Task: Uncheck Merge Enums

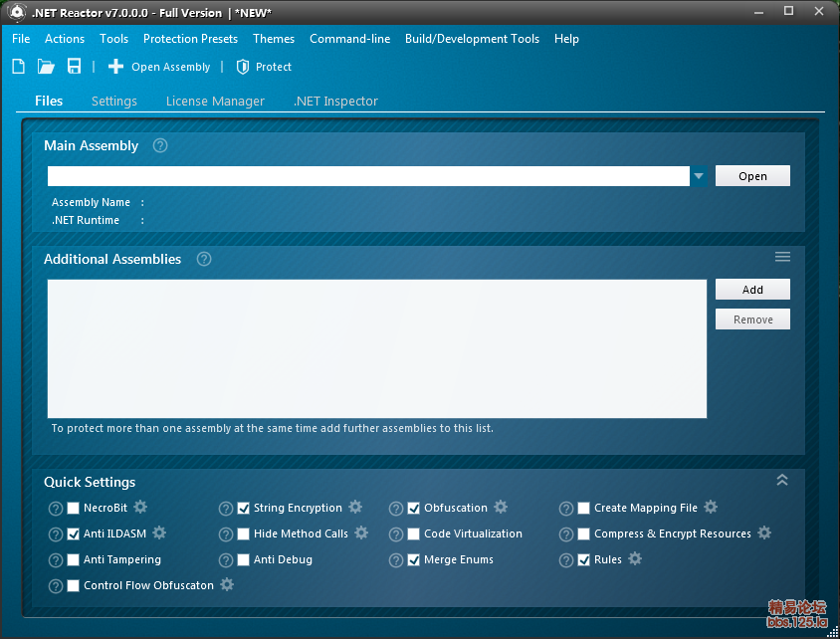Action: [414, 559]
